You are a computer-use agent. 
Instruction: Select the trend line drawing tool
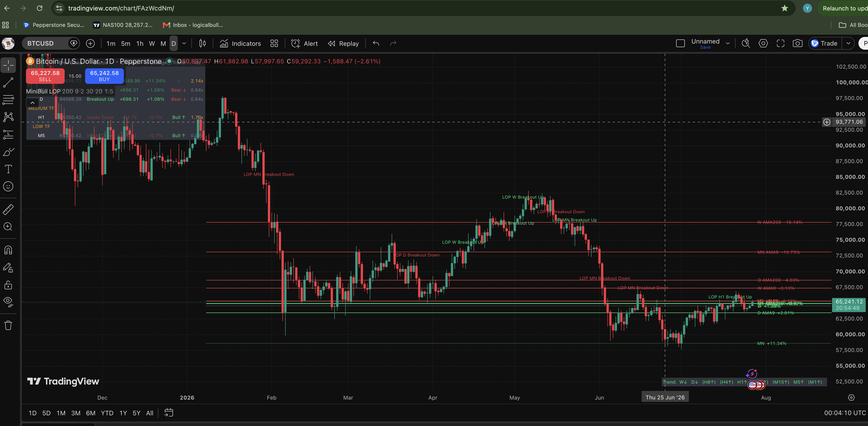coord(8,83)
